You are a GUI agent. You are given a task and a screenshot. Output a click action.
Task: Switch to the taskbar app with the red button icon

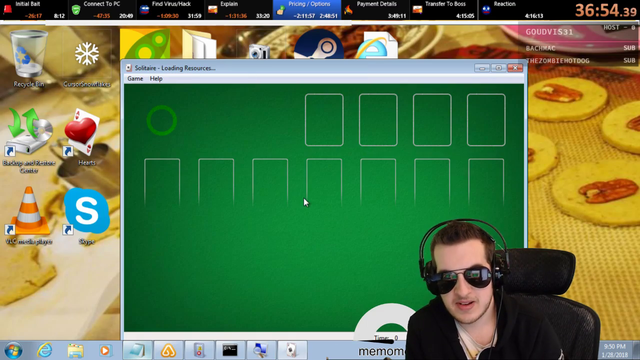point(199,350)
